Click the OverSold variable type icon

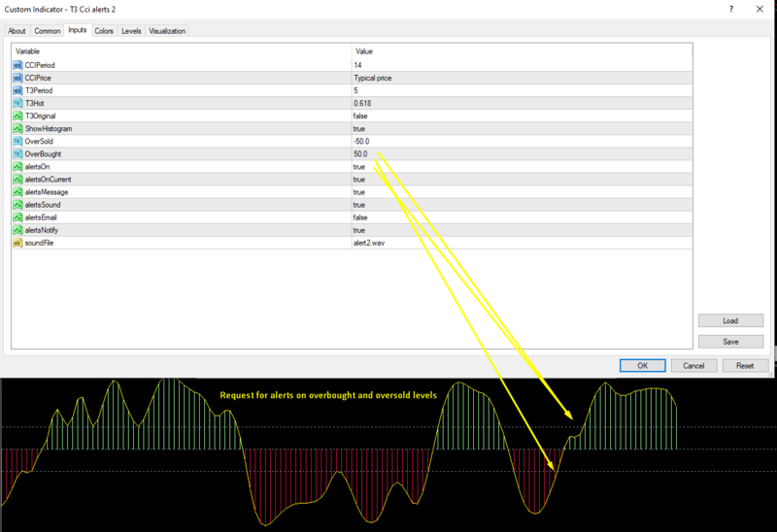(17, 141)
